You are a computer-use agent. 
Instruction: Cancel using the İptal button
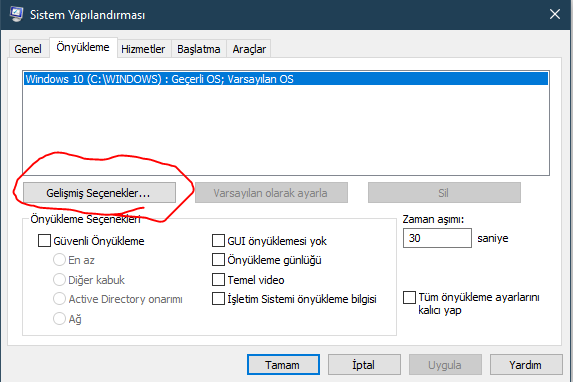click(x=364, y=364)
